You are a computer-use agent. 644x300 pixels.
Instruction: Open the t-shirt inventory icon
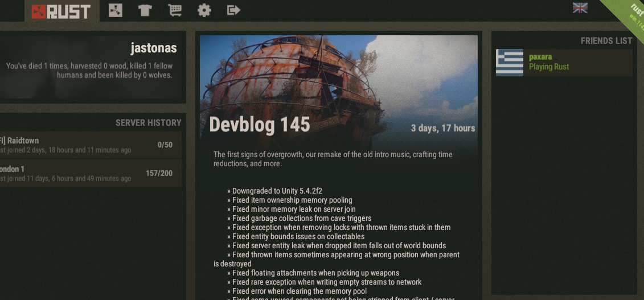(x=145, y=10)
